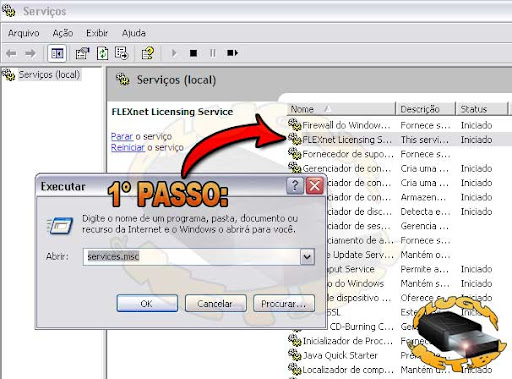The height and width of the screenshot is (379, 512).
Task: Select the Firewall do Windows service row
Action: 399,125
